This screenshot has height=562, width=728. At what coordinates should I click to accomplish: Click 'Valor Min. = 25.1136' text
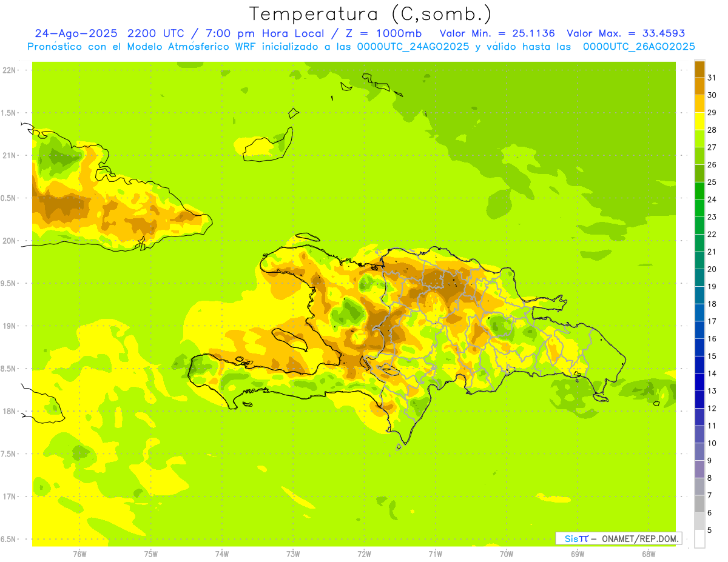click(497, 33)
